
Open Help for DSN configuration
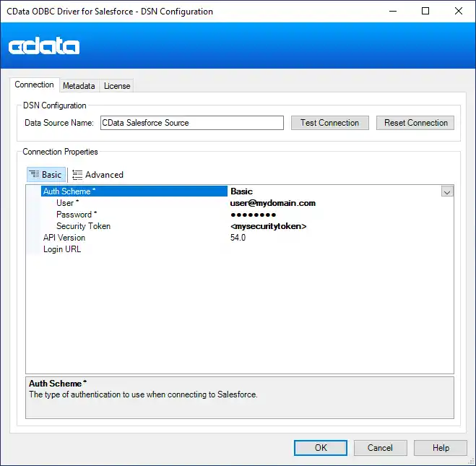pyautogui.click(x=441, y=448)
